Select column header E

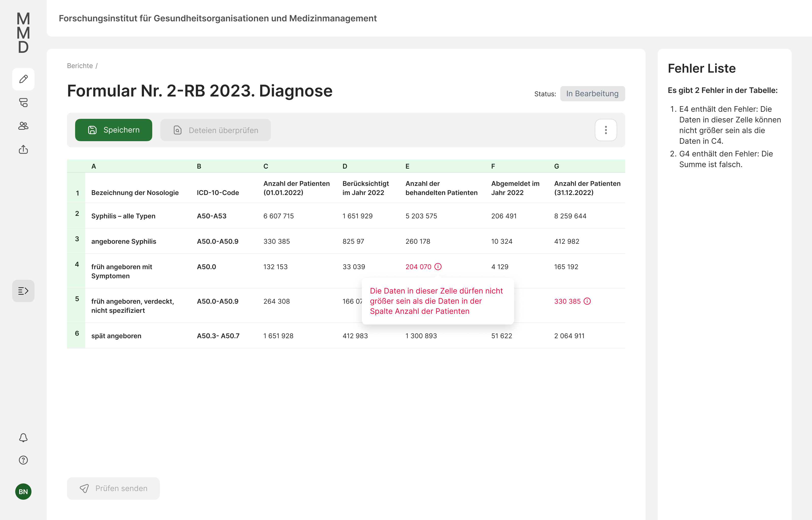click(407, 166)
